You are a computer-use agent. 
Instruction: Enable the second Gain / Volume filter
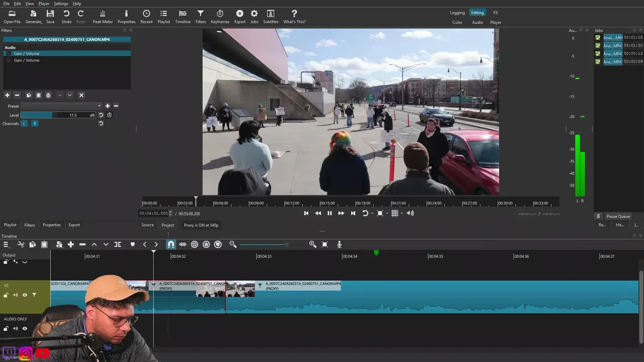(9, 60)
